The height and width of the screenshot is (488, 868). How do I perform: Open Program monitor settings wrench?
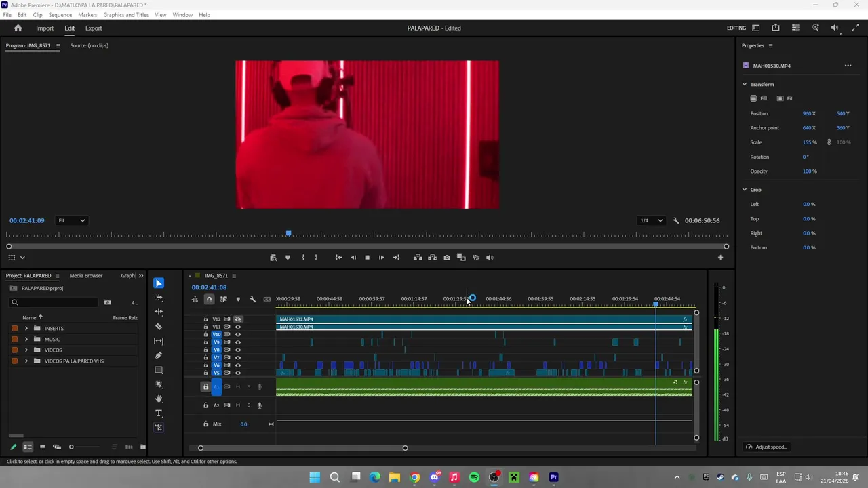[675, 220]
